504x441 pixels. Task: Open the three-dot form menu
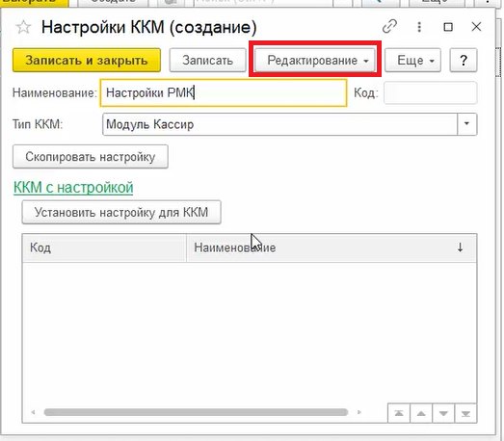419,27
